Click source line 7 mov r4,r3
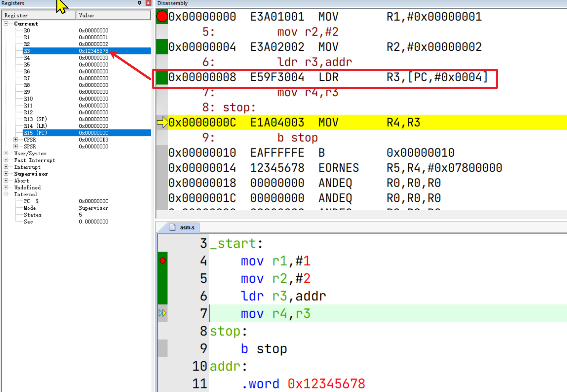 tap(276, 314)
